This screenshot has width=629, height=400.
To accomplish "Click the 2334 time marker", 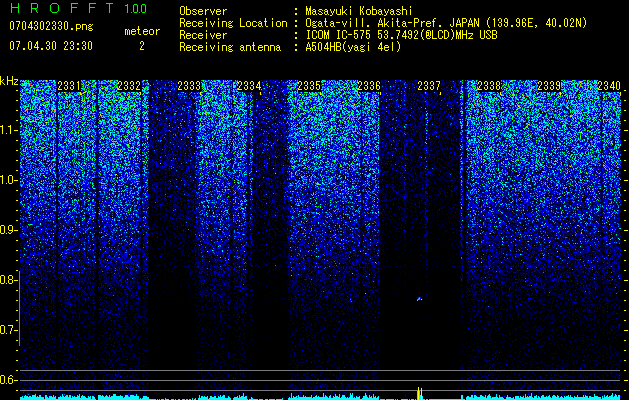I will (x=249, y=86).
